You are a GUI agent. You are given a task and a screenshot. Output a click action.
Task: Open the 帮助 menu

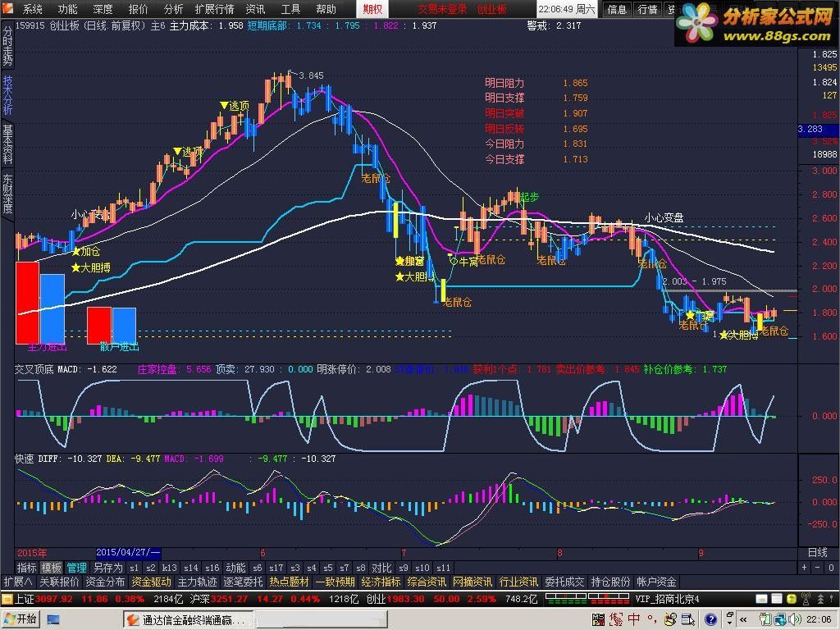click(326, 9)
